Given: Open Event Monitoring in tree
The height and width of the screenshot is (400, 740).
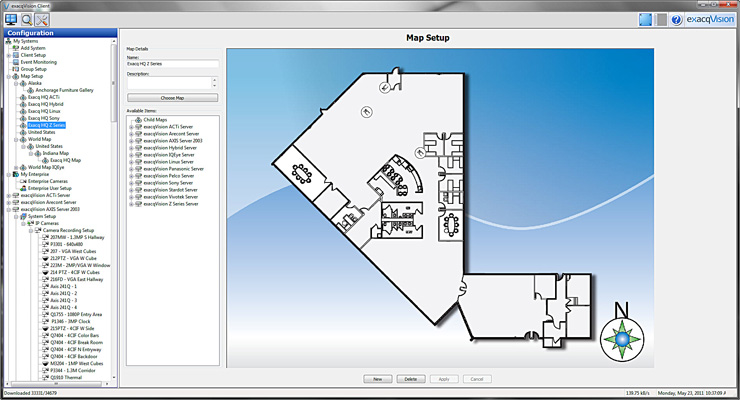Looking at the screenshot, I should tap(39, 62).
